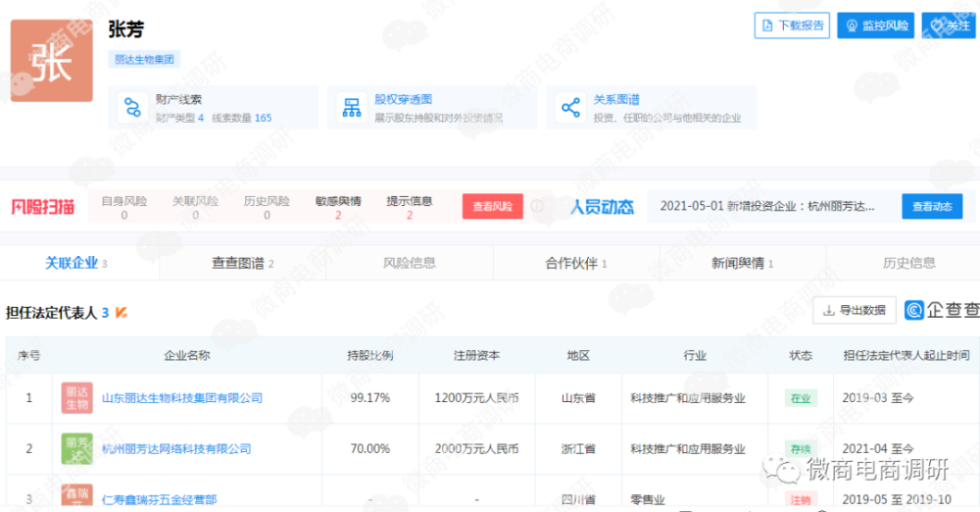Click the 2000万元人民币 capital cell
This screenshot has width=980, height=512.
tap(476, 449)
